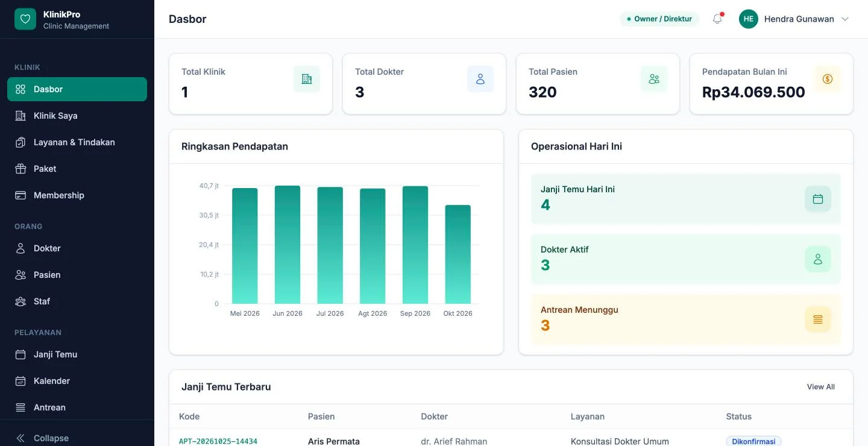Click the Total Dokter person icon

click(480, 79)
